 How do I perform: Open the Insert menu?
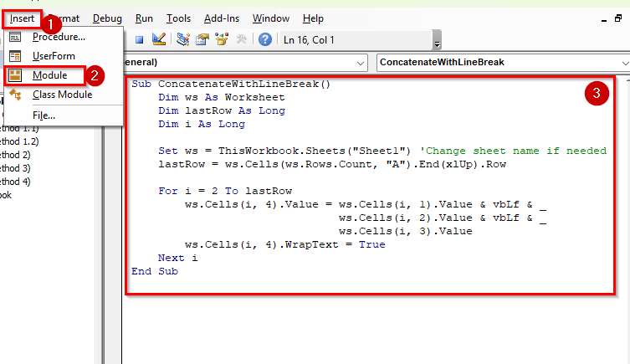tap(22, 18)
